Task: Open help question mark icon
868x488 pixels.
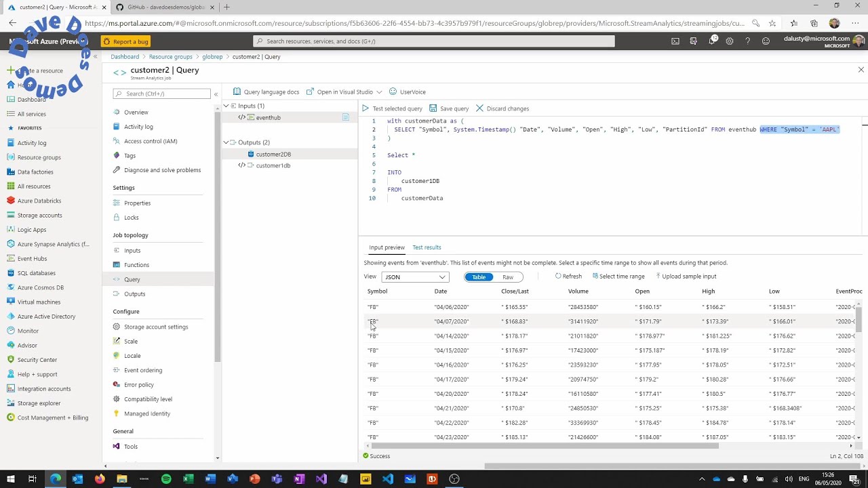Action: click(747, 41)
